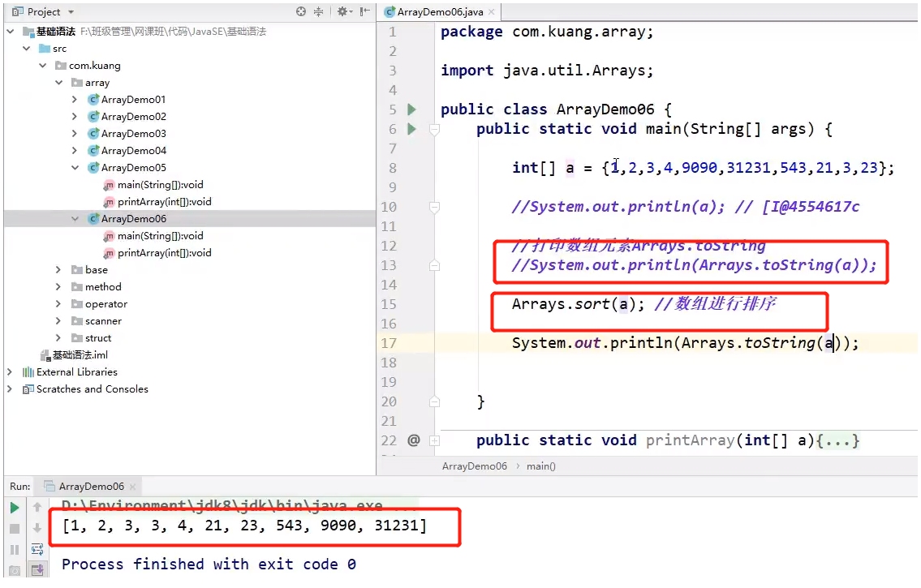Select the ArrayDemo06.java editor tab
921x588 pixels.
coord(440,11)
